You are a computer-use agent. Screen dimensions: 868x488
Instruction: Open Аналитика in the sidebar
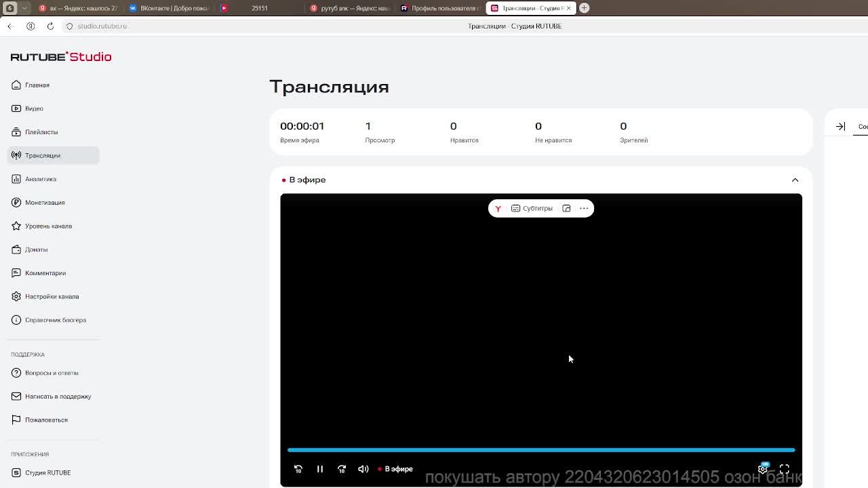pyautogui.click(x=40, y=179)
